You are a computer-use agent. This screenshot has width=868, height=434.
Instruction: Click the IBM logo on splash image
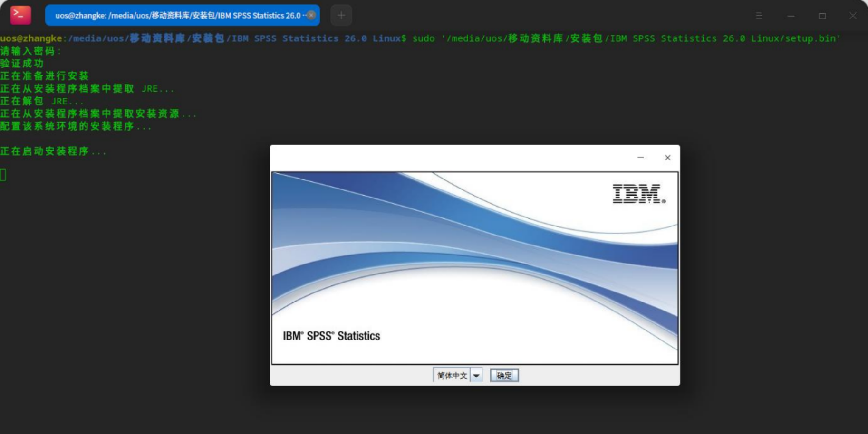click(x=638, y=194)
